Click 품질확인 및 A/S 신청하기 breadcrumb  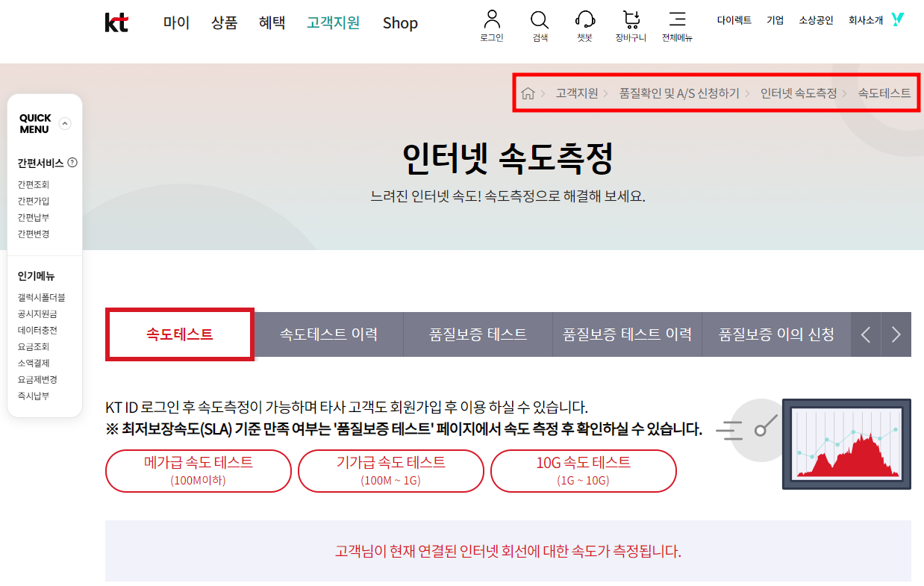679,93
